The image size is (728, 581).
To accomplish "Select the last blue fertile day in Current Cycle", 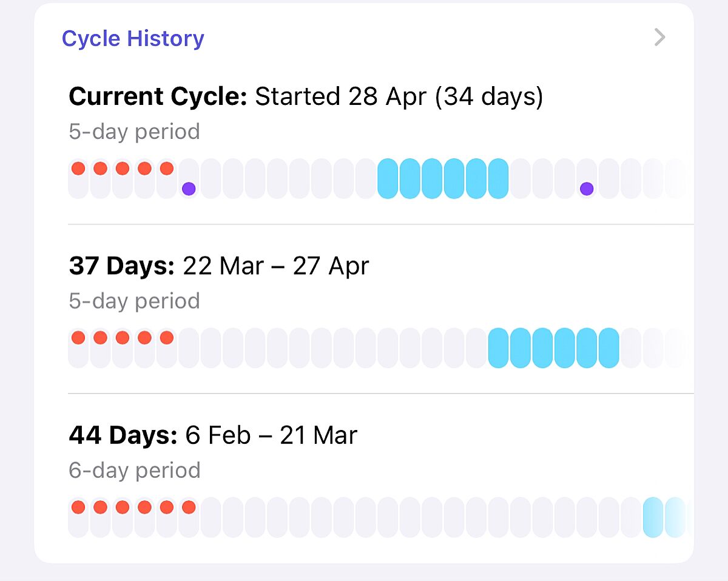I will coord(498,178).
